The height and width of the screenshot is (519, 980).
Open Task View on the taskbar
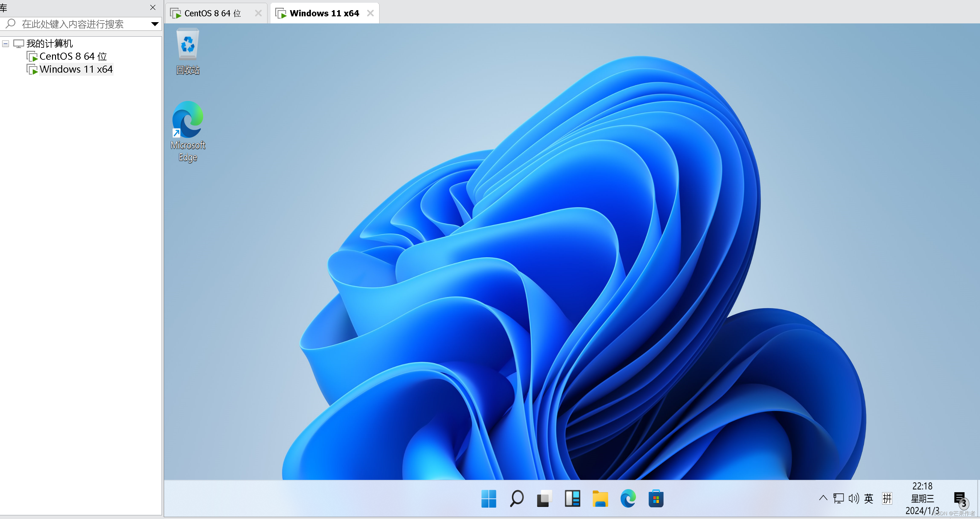click(x=544, y=498)
